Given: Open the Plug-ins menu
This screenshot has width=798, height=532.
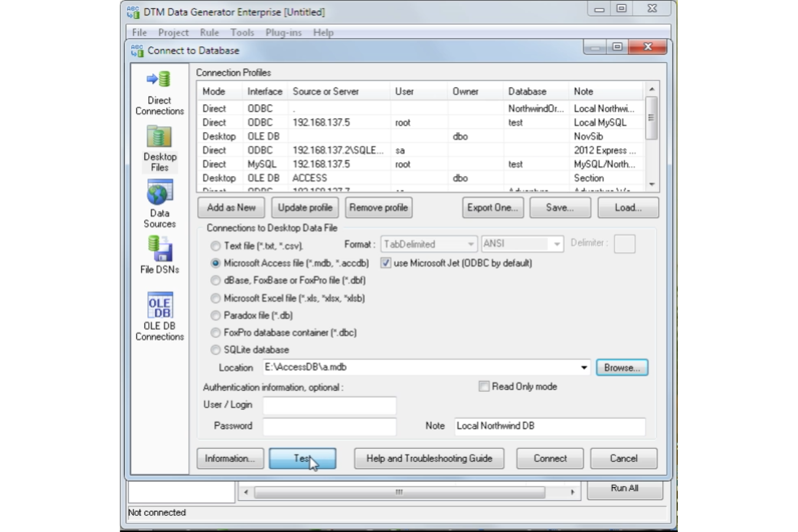Looking at the screenshot, I should pyautogui.click(x=283, y=32).
